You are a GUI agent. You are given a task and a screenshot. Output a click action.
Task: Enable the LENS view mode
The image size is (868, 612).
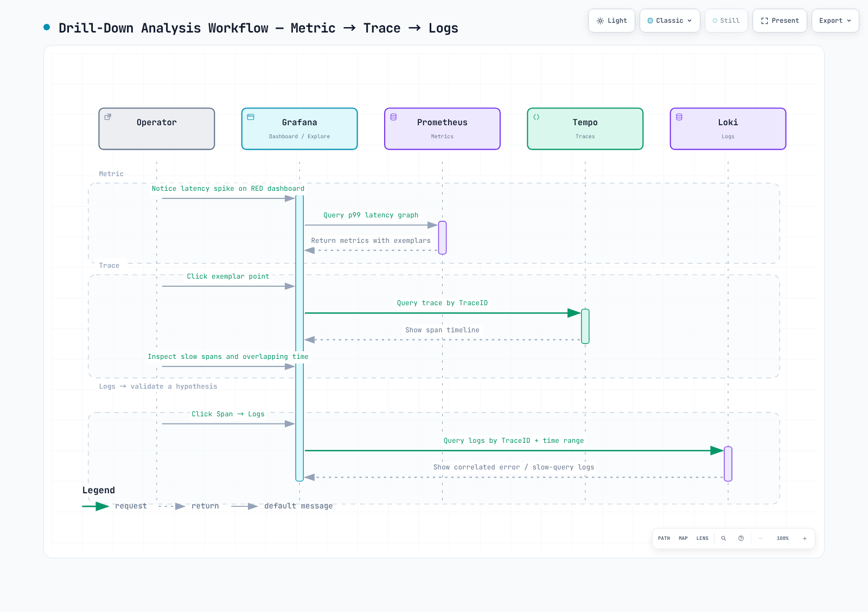(x=703, y=538)
